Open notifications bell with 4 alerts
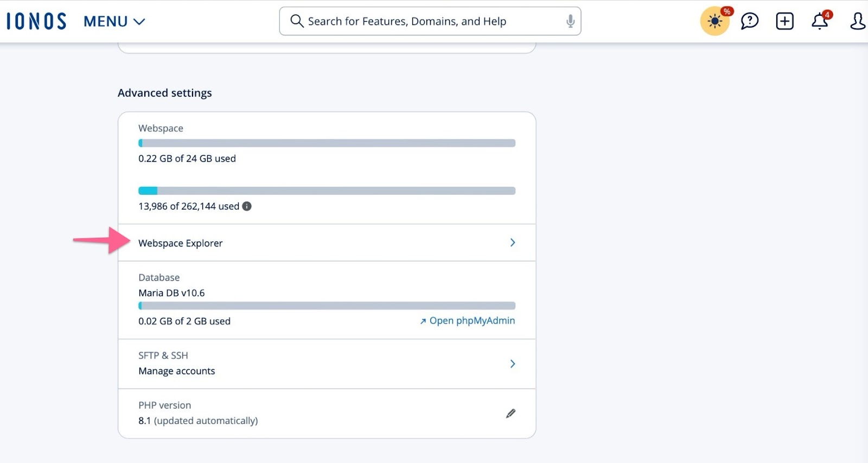 tap(819, 21)
